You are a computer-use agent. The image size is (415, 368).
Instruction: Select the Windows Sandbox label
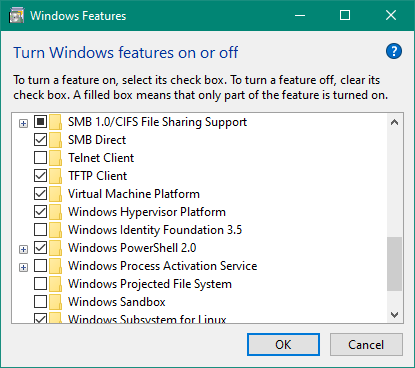[x=117, y=302]
